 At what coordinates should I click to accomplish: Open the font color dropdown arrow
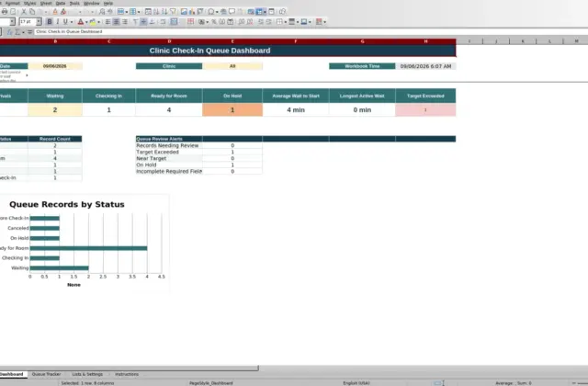click(86, 22)
